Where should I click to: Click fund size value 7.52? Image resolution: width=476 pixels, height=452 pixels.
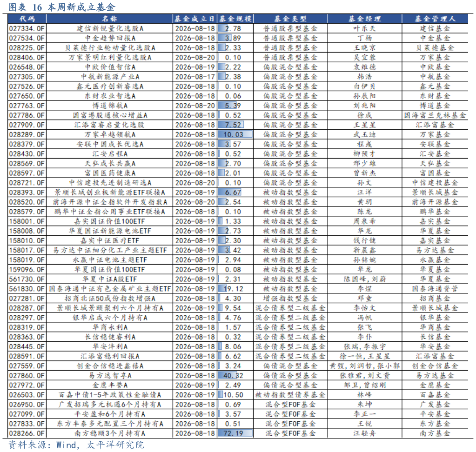[233, 125]
